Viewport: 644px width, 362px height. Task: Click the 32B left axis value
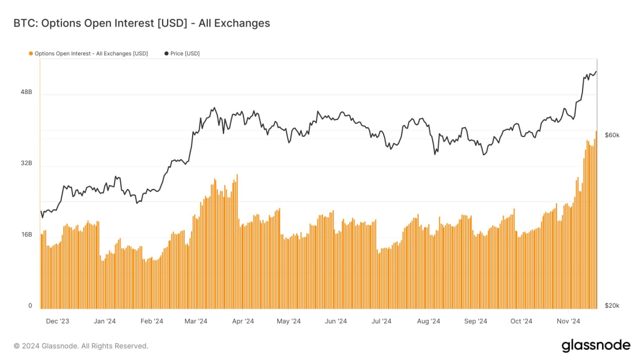[x=26, y=163]
